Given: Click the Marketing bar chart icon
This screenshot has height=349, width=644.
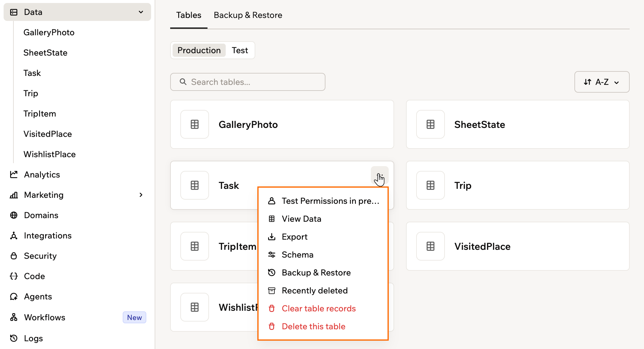Looking at the screenshot, I should click(14, 195).
